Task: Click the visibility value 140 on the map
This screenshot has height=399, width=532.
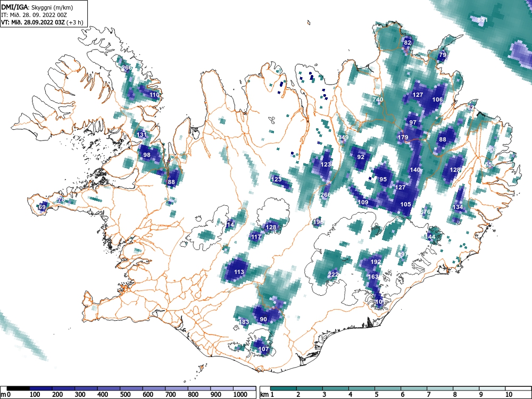Action: click(415, 170)
